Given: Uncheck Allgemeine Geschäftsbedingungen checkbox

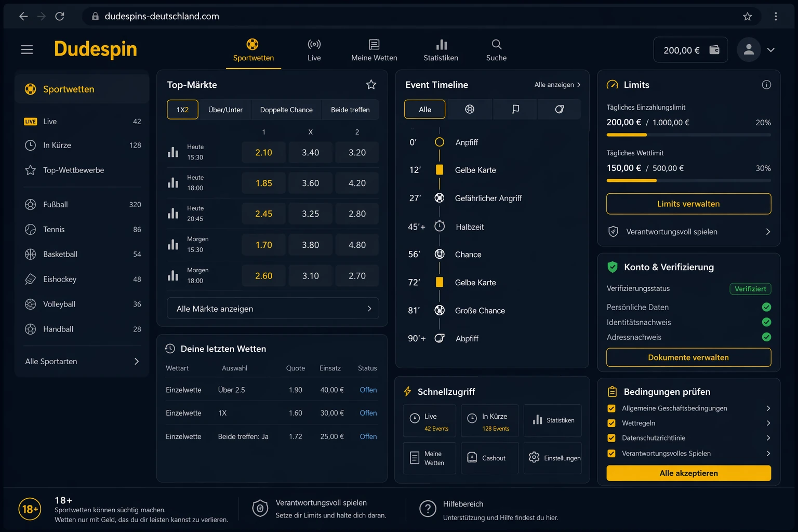Looking at the screenshot, I should coord(611,408).
